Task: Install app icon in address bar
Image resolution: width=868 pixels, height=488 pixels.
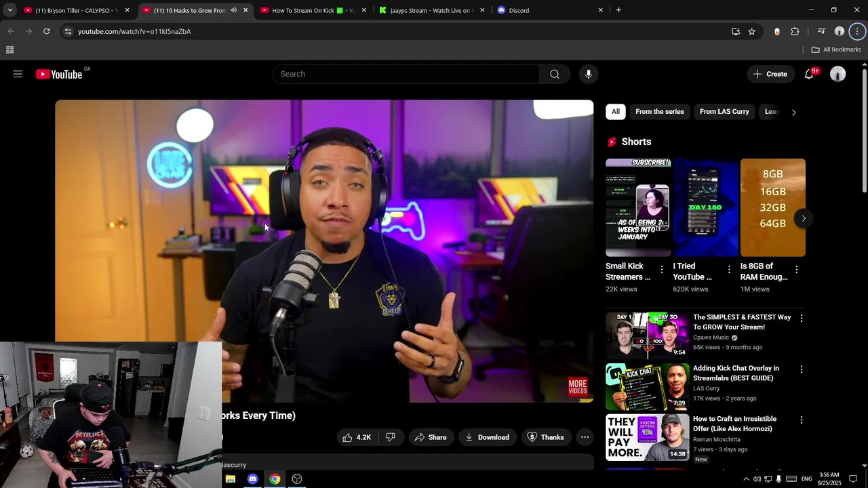Action: click(x=736, y=31)
